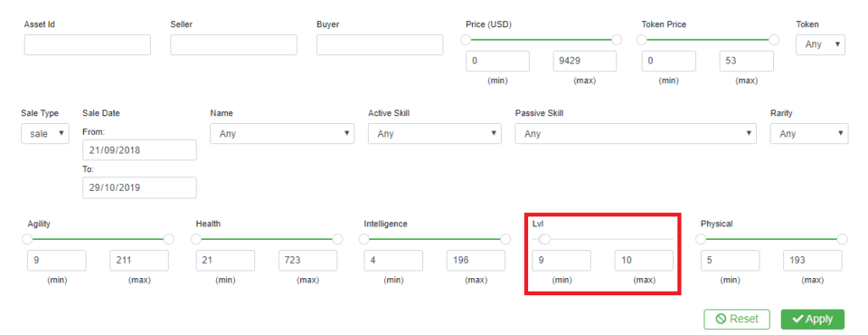868x335 pixels.
Task: Click the Agility max slider handle
Action: [x=169, y=239]
